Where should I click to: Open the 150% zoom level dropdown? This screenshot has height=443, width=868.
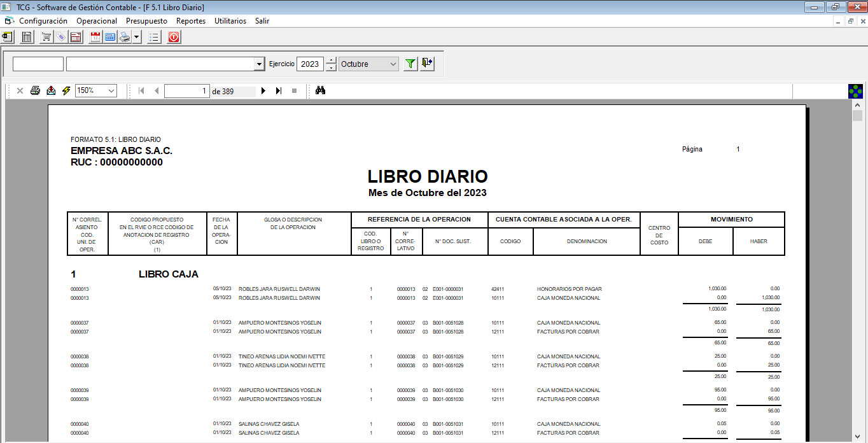(111, 91)
